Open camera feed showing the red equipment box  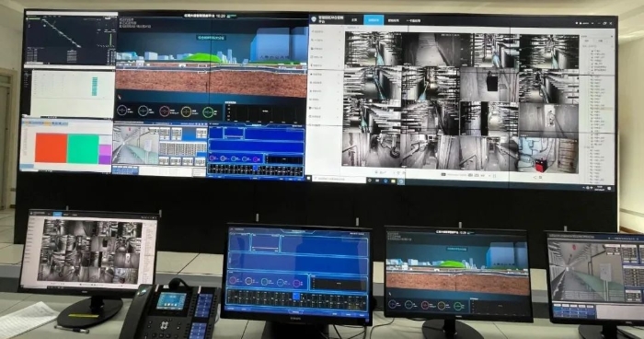548,155
